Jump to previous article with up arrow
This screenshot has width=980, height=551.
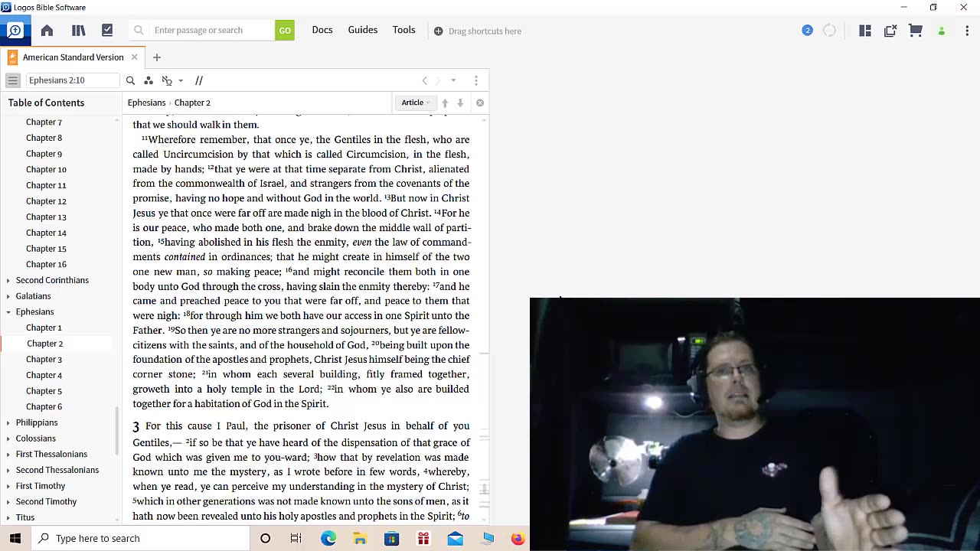445,103
